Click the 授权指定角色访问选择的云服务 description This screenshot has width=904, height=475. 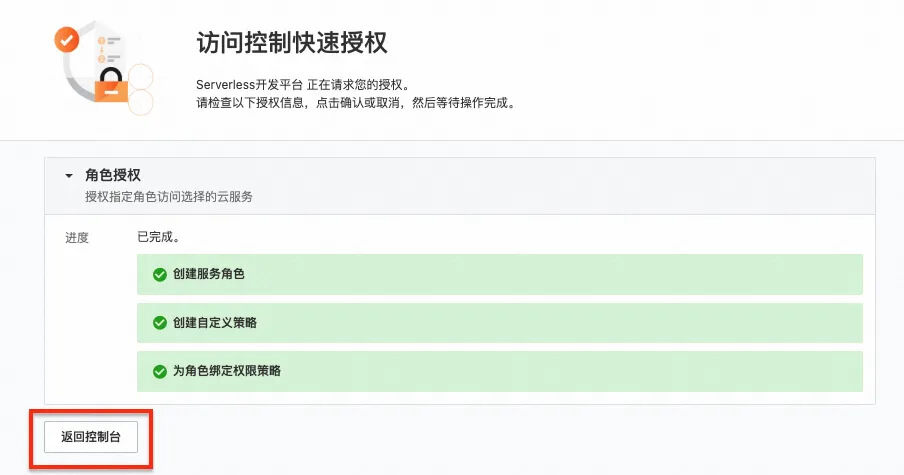(169, 197)
